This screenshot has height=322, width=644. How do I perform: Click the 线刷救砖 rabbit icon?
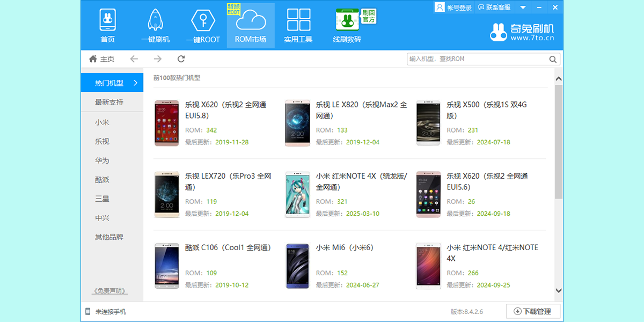coord(347,20)
